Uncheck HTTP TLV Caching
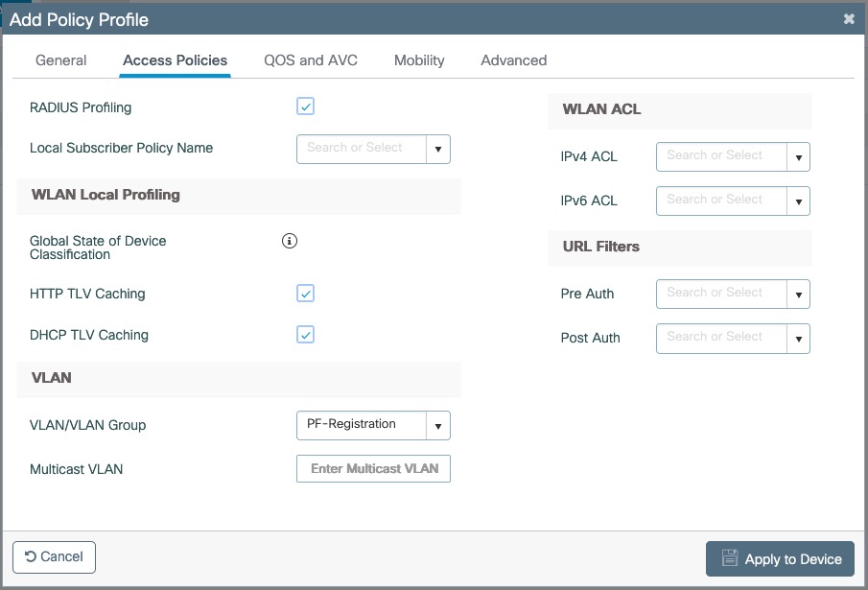 click(305, 293)
